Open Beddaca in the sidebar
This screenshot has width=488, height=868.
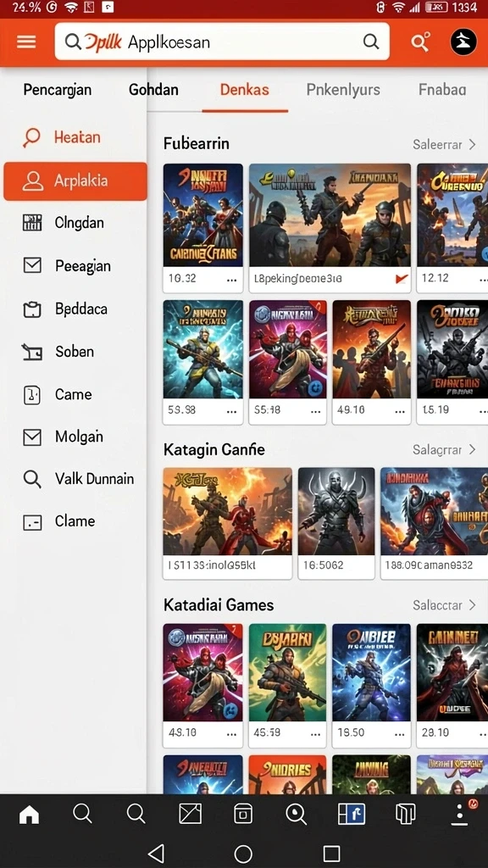pyautogui.click(x=80, y=309)
